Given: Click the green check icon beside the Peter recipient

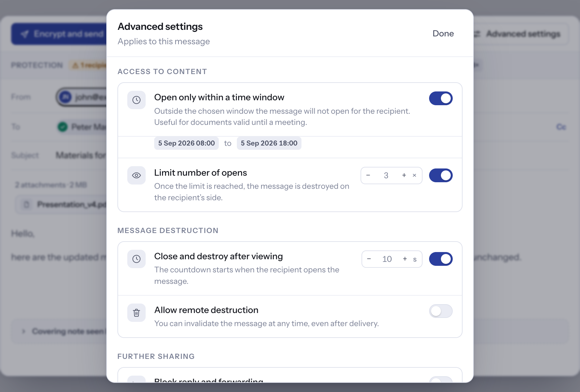Looking at the screenshot, I should (x=62, y=127).
